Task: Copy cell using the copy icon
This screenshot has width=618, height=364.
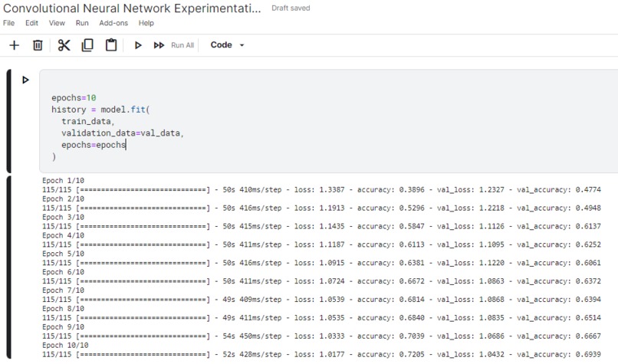Action: (x=87, y=45)
